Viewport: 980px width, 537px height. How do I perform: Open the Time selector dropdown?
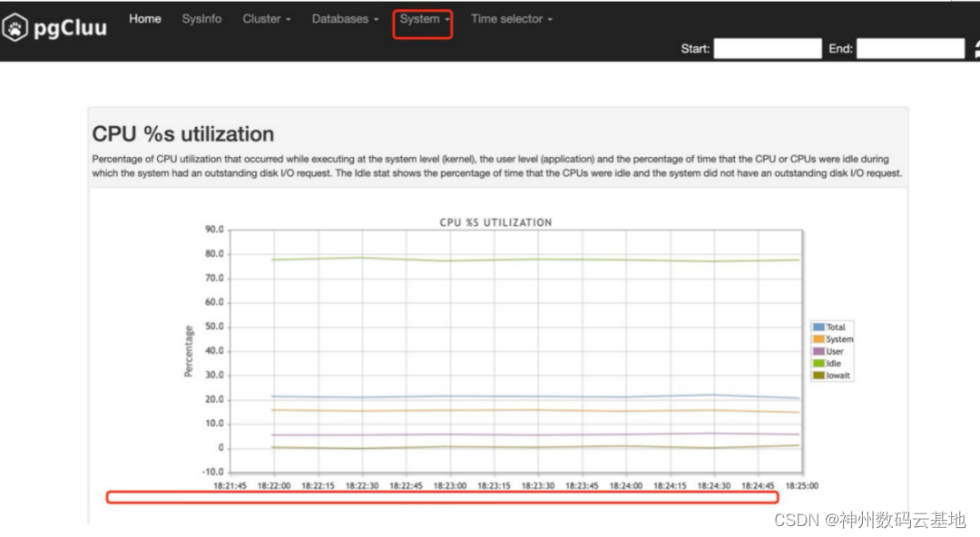512,19
